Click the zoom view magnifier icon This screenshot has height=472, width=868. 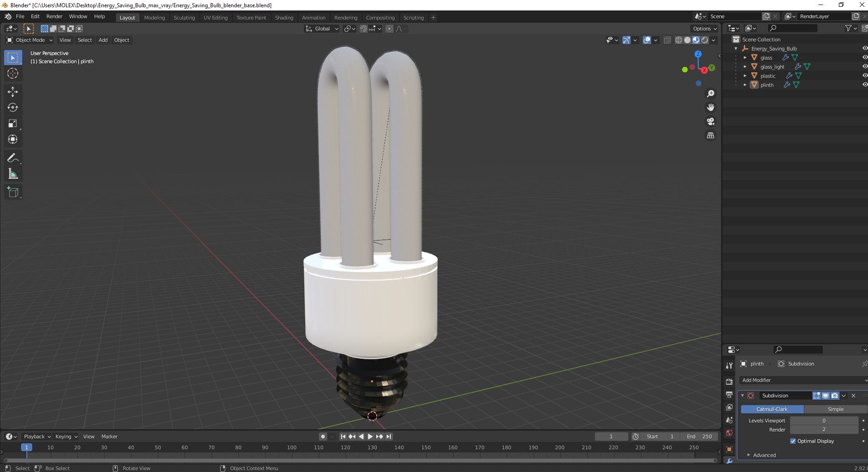710,94
